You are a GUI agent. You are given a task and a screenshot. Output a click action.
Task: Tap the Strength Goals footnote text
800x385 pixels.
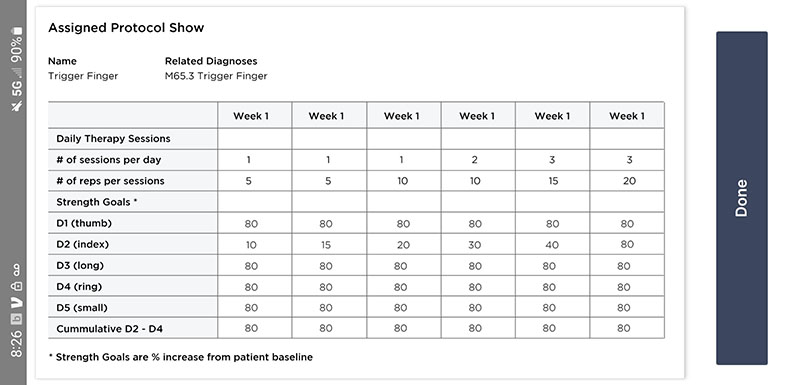181,357
